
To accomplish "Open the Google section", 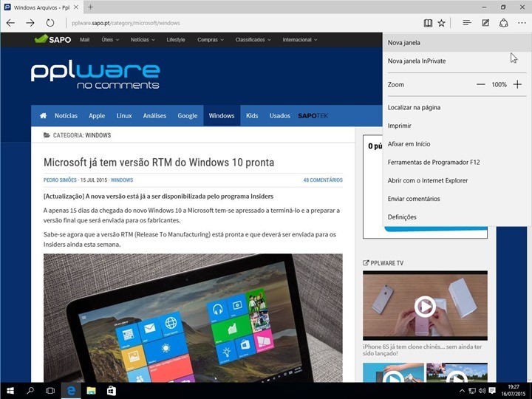I will 188,116.
